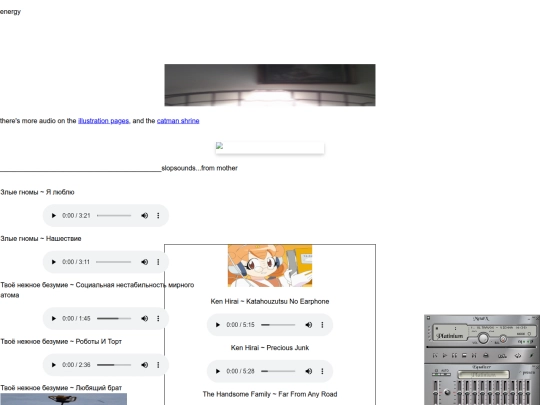Seek within the 5:28 track progress bar
Image resolution: width=540 pixels, height=405 pixels.
(278, 371)
